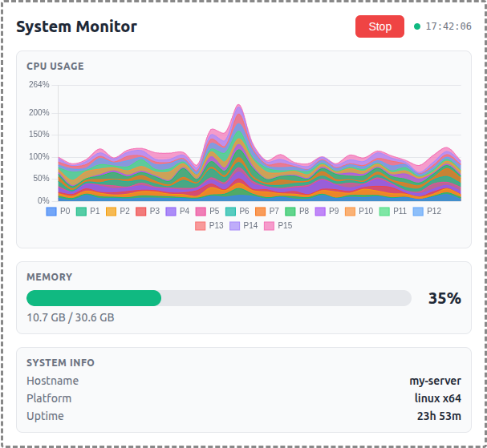Click the P3 legend entry
This screenshot has width=487, height=448.
coord(148,211)
